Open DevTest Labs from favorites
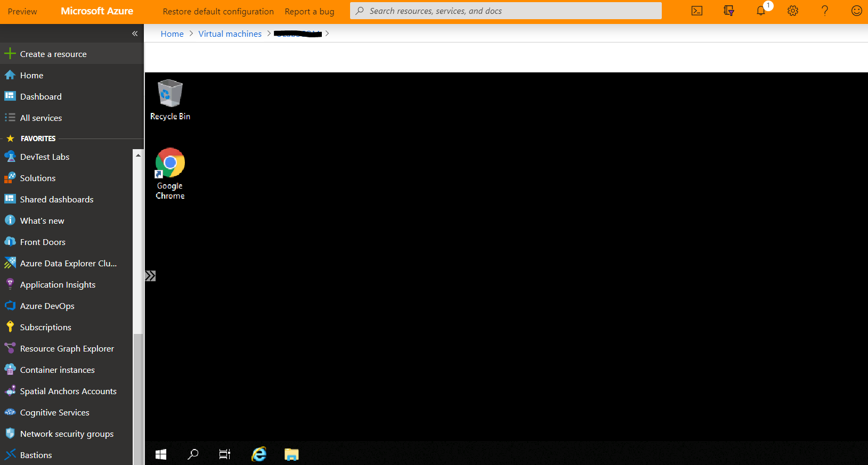This screenshot has width=868, height=465. pos(45,157)
